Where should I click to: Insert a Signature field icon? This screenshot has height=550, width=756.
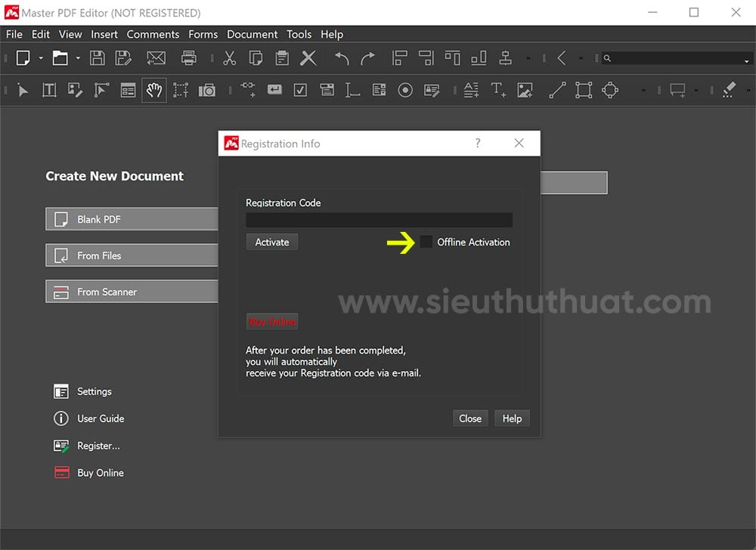(x=432, y=90)
